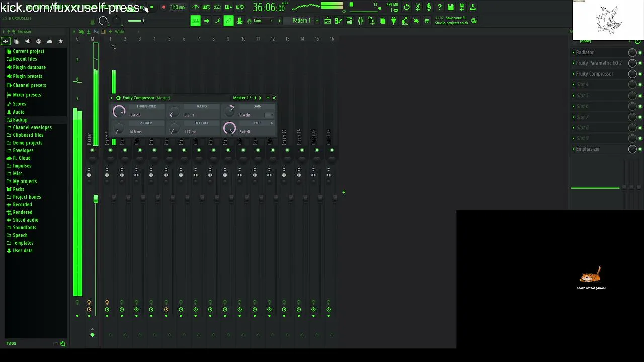Toggle the 3-2-1 recording countdown

click(217, 7)
